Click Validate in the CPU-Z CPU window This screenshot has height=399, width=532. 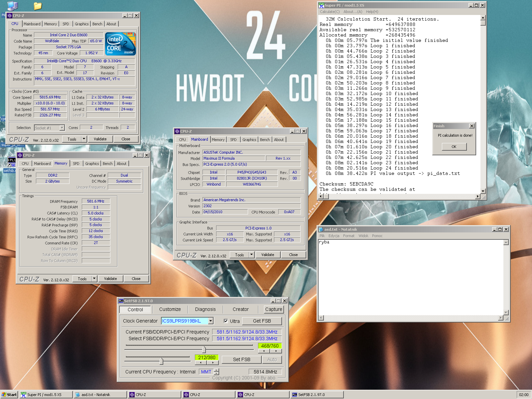pyautogui.click(x=100, y=139)
